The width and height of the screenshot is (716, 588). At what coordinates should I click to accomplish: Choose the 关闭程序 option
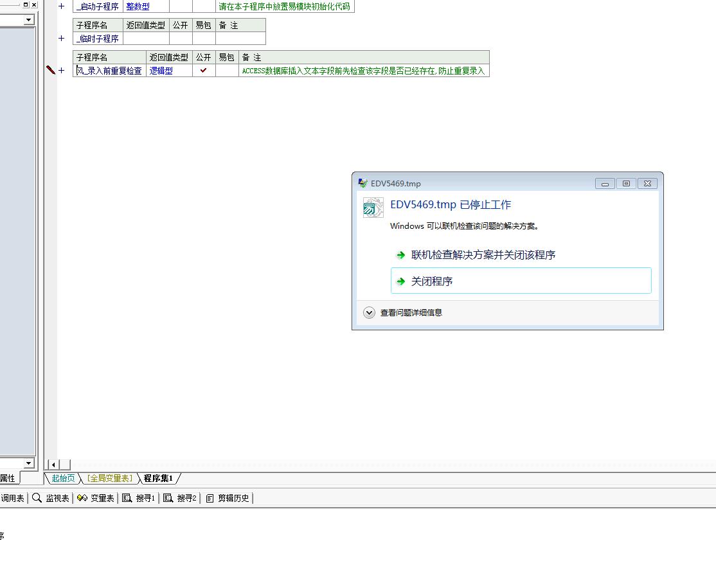click(x=521, y=281)
